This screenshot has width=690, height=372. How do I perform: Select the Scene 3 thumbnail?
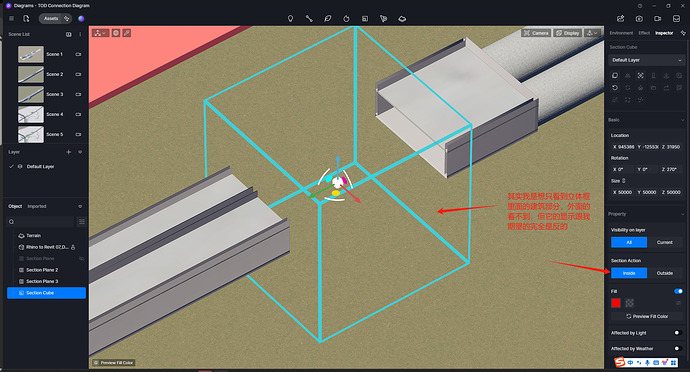tap(31, 94)
